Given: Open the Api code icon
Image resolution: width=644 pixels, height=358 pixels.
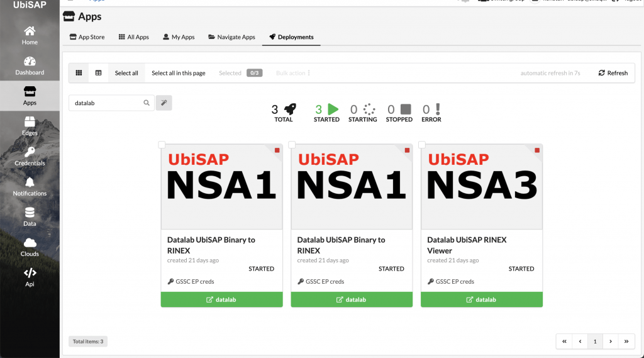Looking at the screenshot, I should [x=30, y=273].
